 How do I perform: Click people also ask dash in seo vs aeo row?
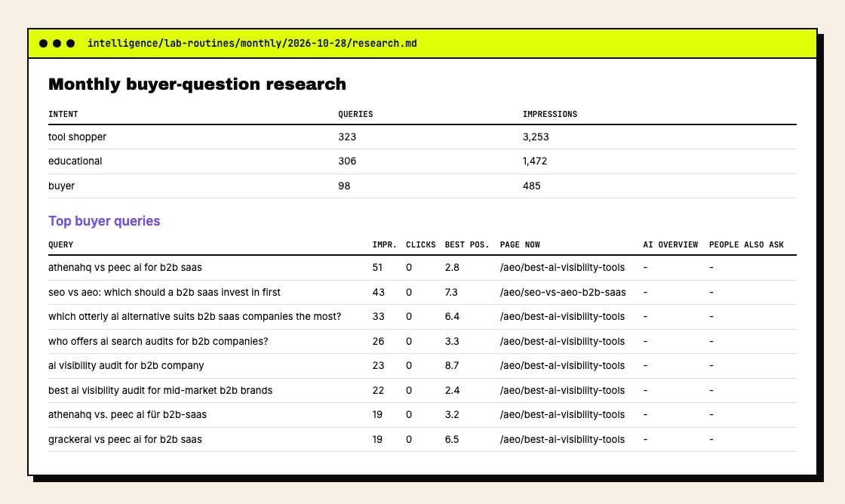pos(711,292)
